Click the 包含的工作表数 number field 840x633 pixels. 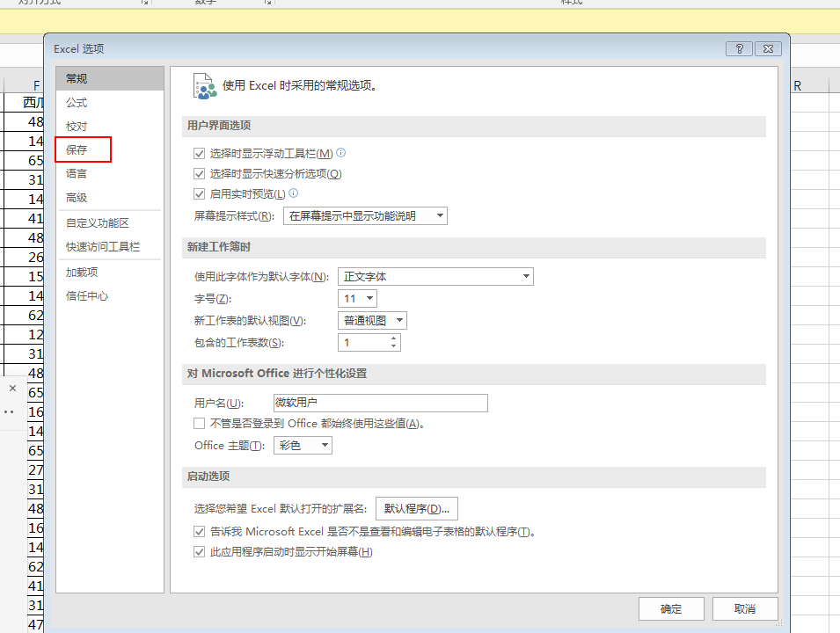363,342
